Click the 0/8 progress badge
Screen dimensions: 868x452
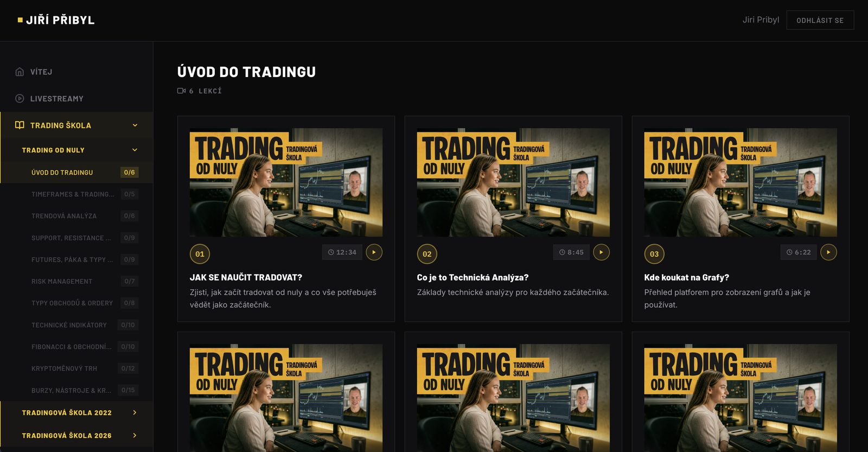click(x=129, y=303)
